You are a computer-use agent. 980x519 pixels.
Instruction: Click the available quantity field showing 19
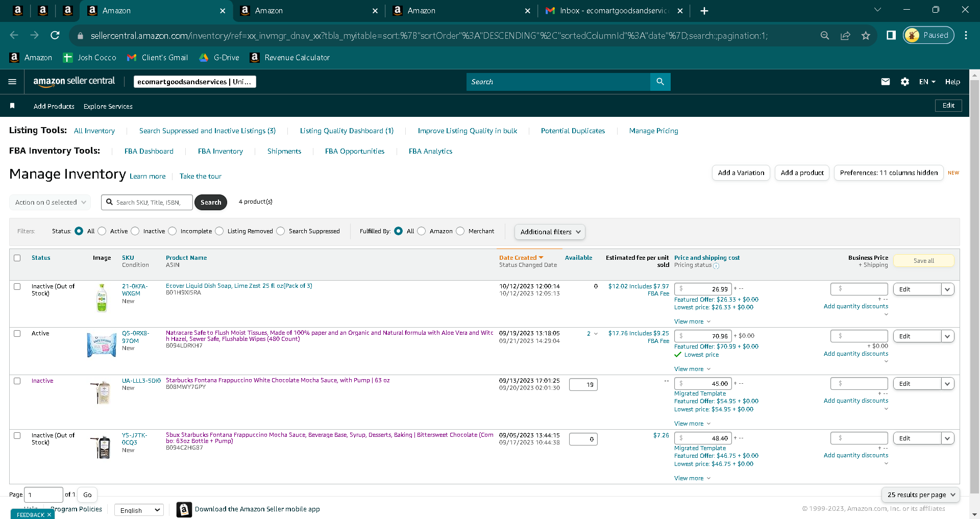(x=583, y=385)
